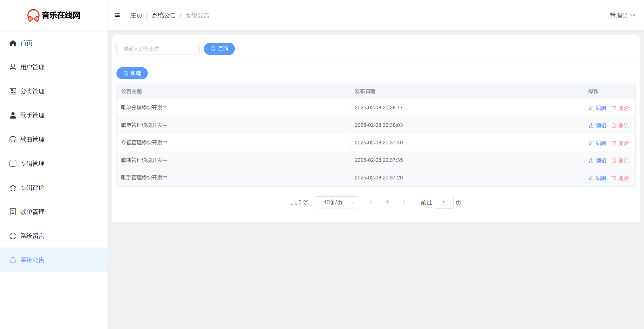This screenshot has height=329, width=644.
Task: Click the book icon for 专辑管理
Action: point(13,164)
